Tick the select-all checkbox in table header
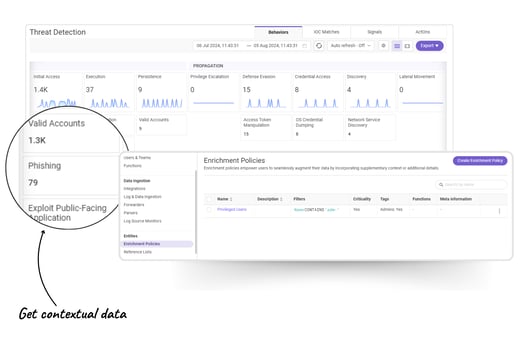 [209, 199]
